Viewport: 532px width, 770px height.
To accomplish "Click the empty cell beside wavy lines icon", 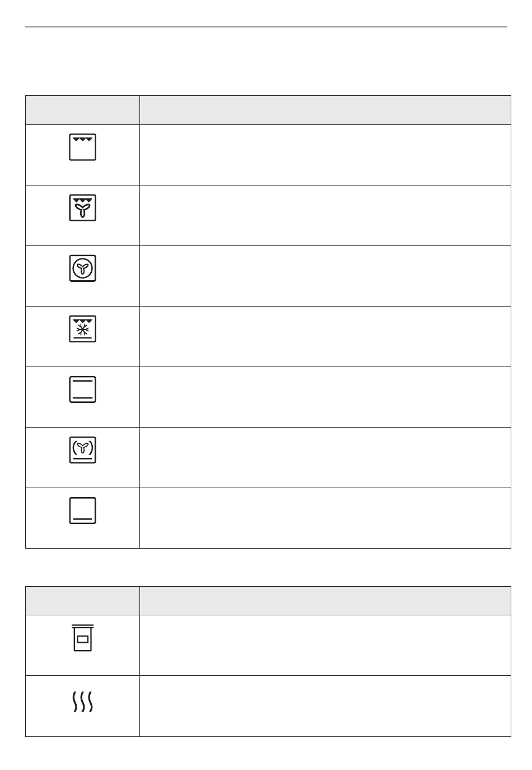I will click(325, 706).
